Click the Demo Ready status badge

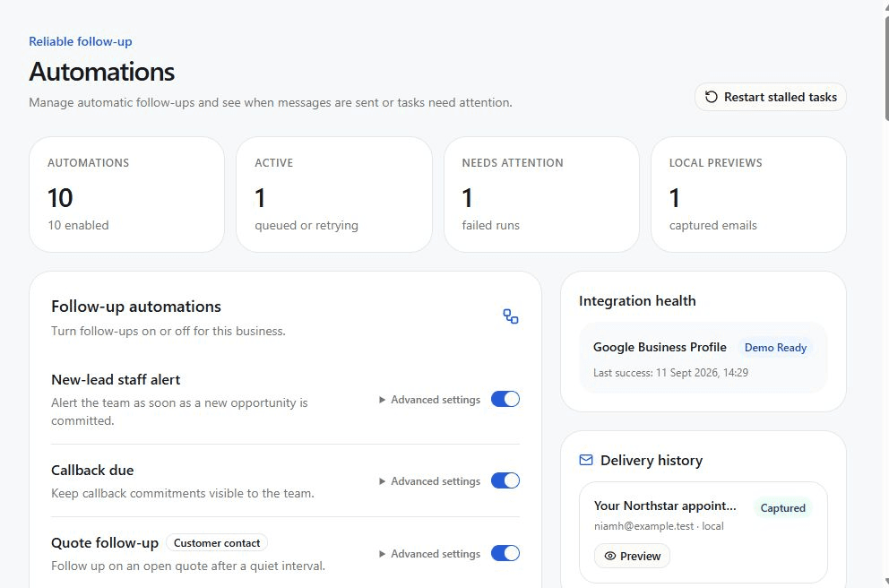(775, 348)
